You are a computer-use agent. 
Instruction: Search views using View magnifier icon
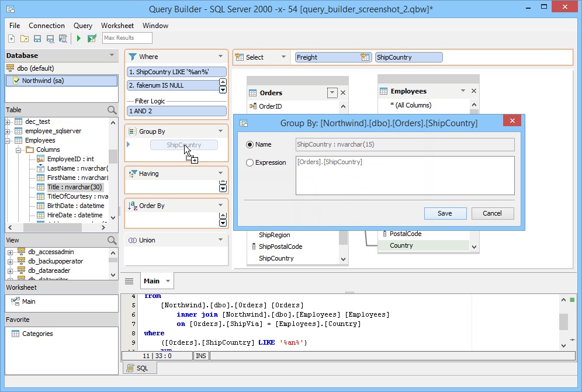[112, 240]
